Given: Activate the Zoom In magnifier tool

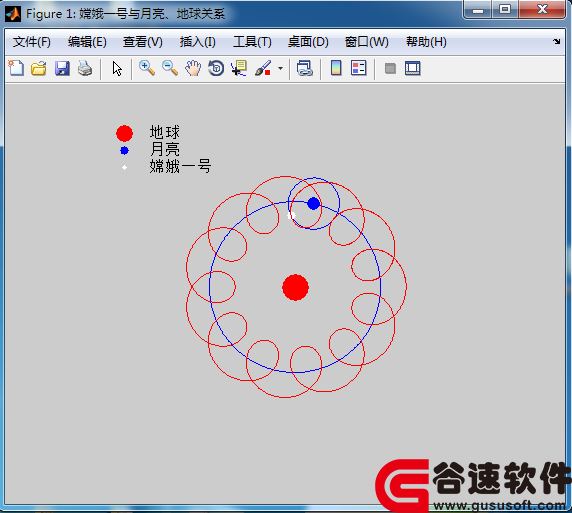Looking at the screenshot, I should coord(147,68).
